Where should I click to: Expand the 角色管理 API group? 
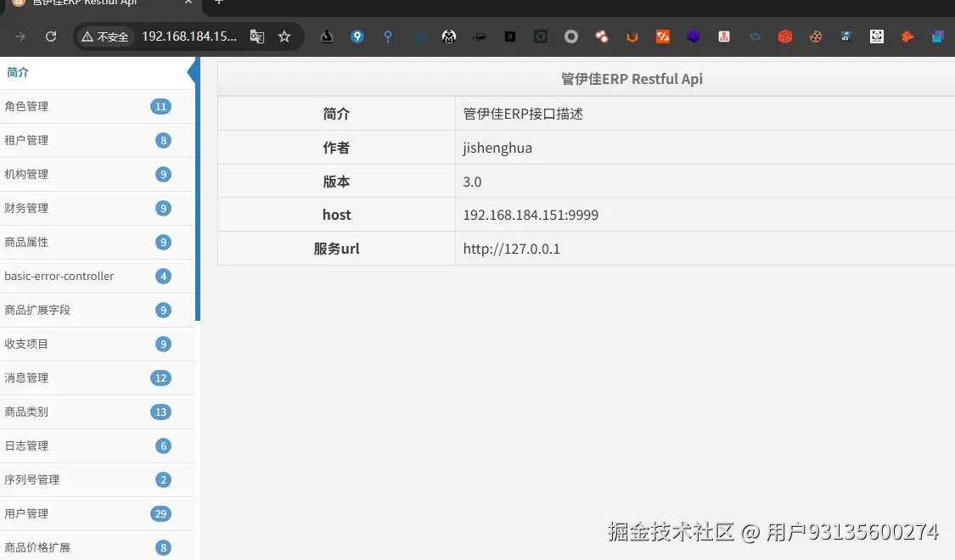point(98,107)
